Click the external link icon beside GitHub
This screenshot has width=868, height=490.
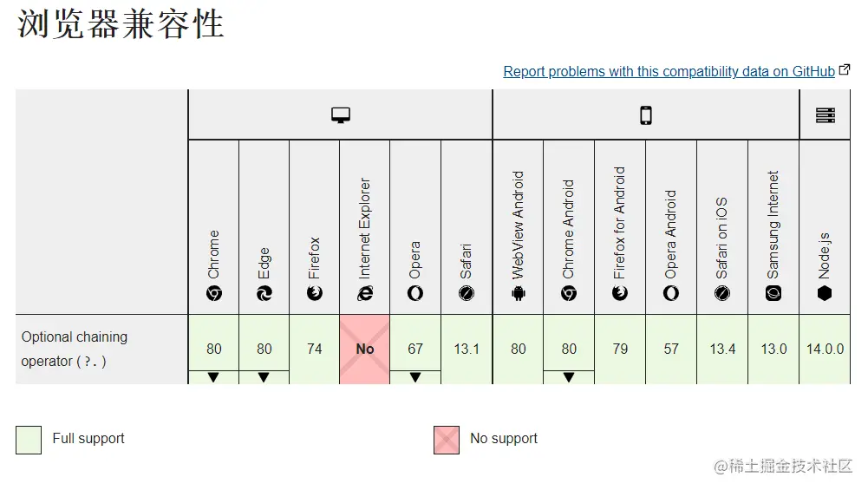coord(845,69)
